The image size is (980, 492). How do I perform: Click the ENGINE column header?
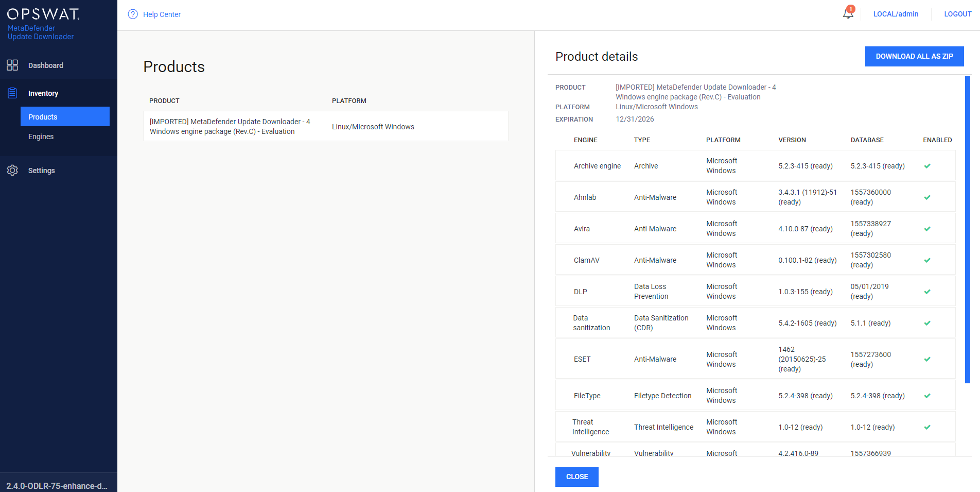click(x=586, y=140)
